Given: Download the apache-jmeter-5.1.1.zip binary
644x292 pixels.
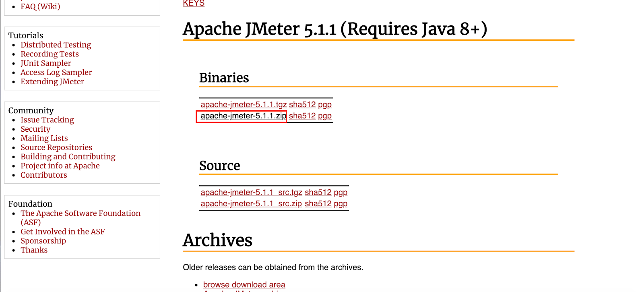Looking at the screenshot, I should [241, 116].
